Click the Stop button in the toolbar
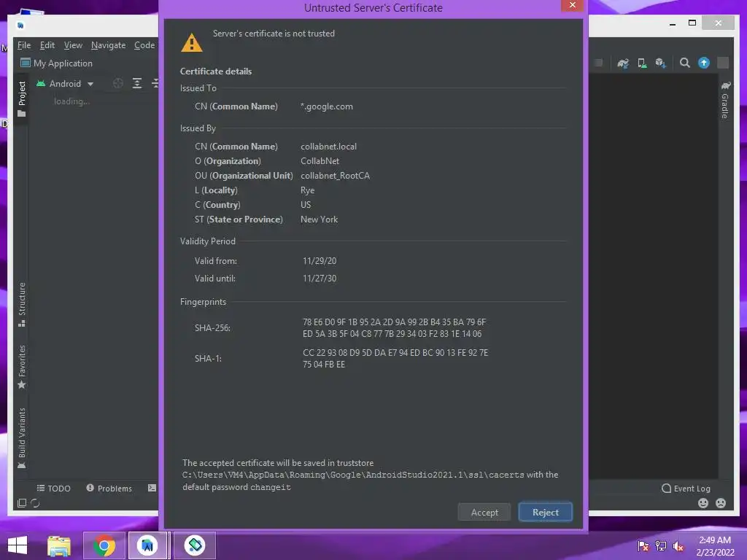The width and height of the screenshot is (747, 560). (x=599, y=63)
